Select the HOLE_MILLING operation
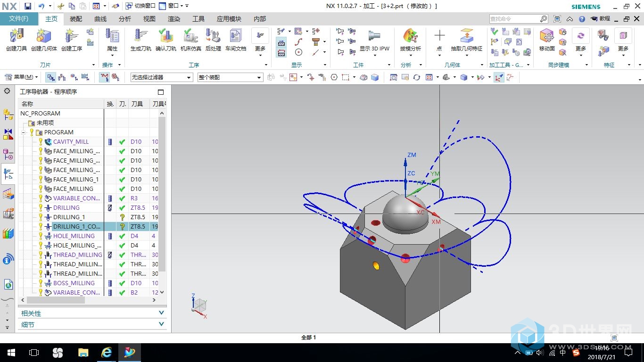The height and width of the screenshot is (362, 644). pos(74,236)
